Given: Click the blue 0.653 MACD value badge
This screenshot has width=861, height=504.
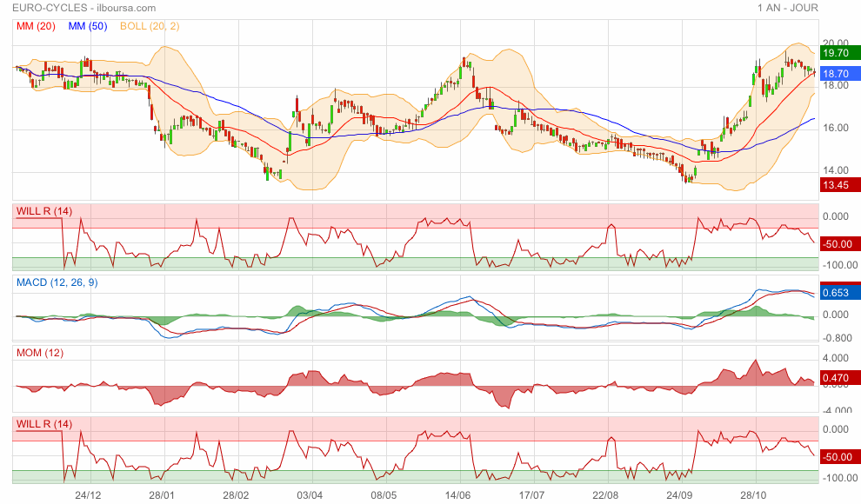Looking at the screenshot, I should point(840,293).
